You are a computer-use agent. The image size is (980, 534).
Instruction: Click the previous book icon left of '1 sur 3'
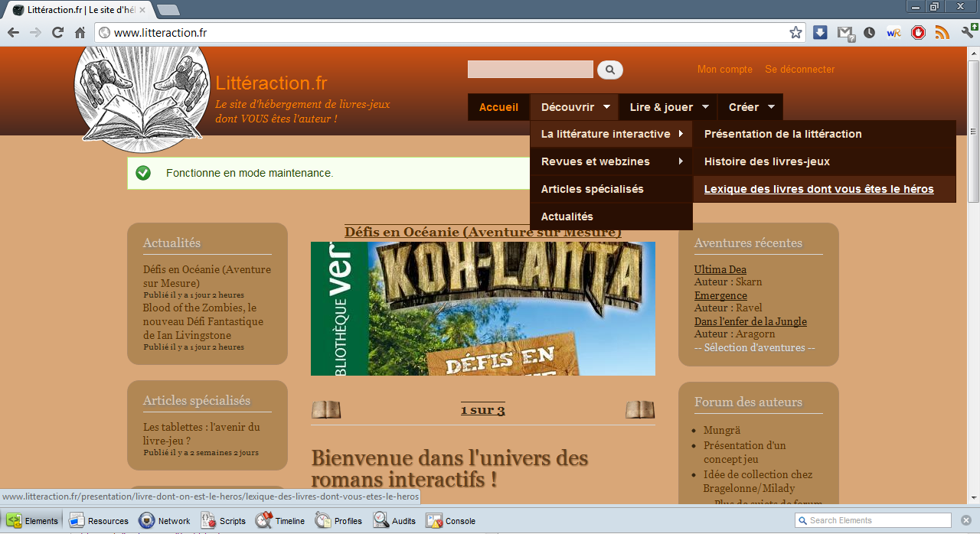tap(326, 410)
